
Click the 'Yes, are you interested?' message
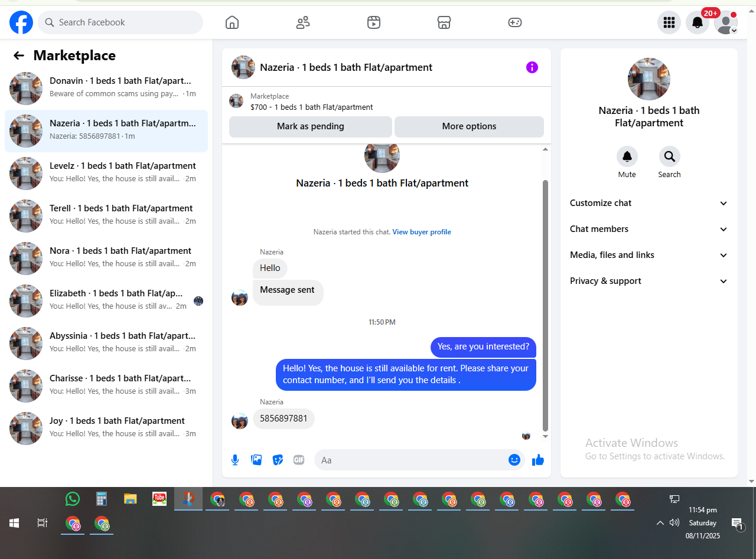coord(483,346)
